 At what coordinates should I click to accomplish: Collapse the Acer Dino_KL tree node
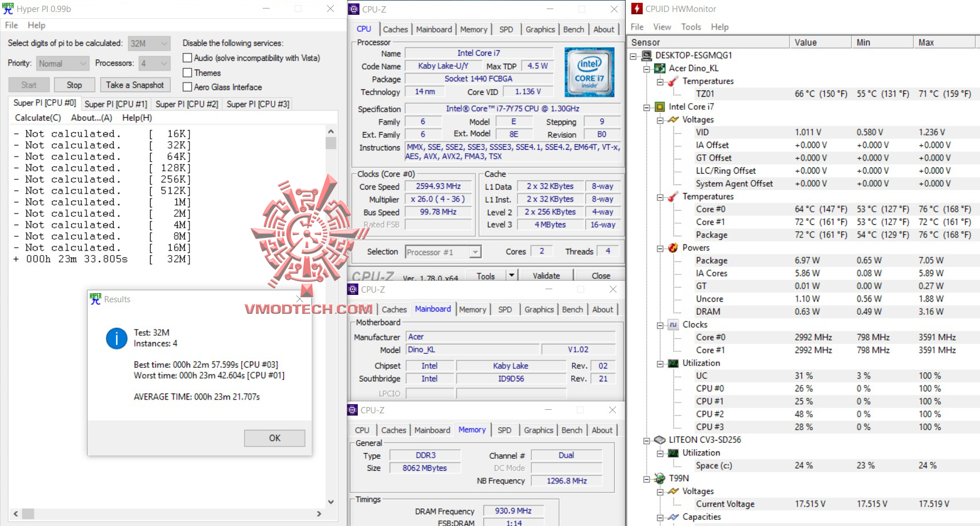pyautogui.click(x=647, y=68)
